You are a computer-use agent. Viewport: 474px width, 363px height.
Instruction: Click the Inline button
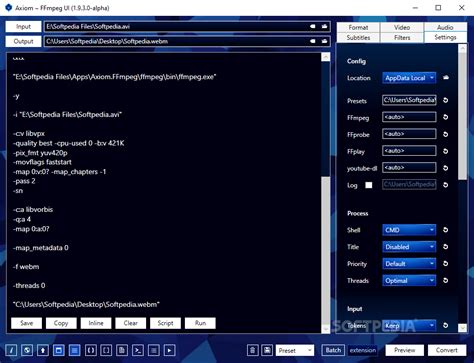tap(96, 323)
